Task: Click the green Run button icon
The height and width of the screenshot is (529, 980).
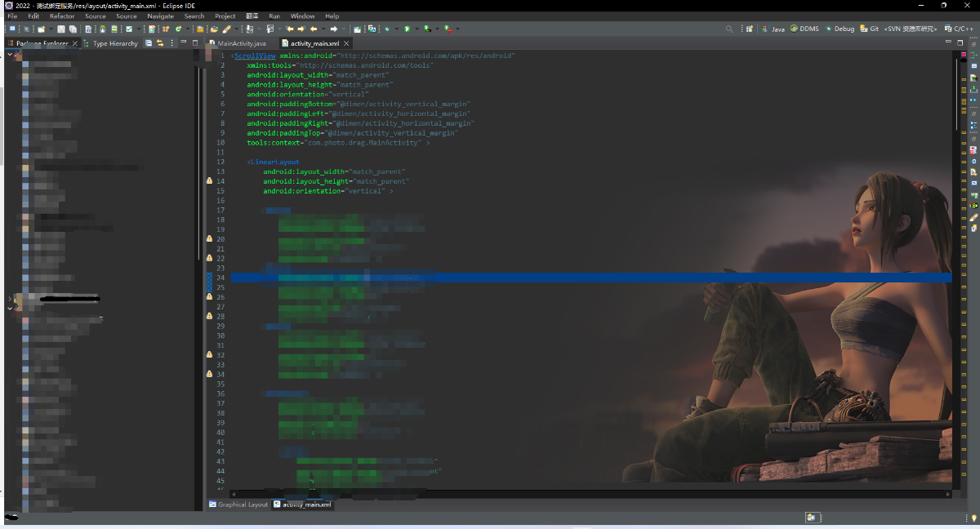Action: click(407, 29)
